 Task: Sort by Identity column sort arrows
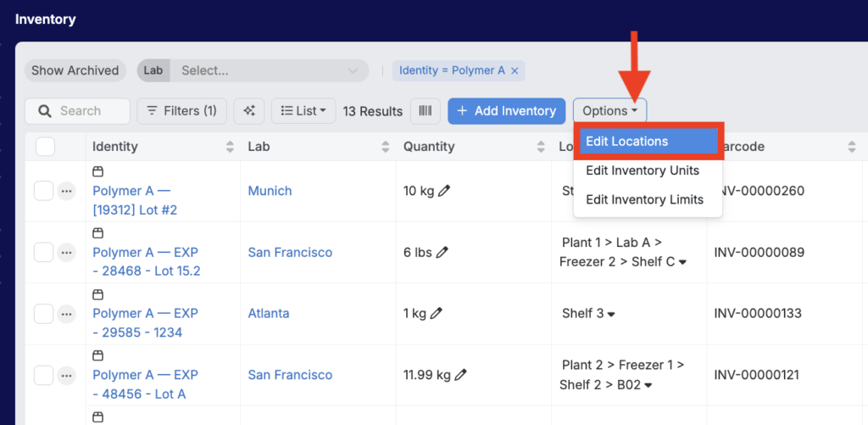tap(231, 147)
